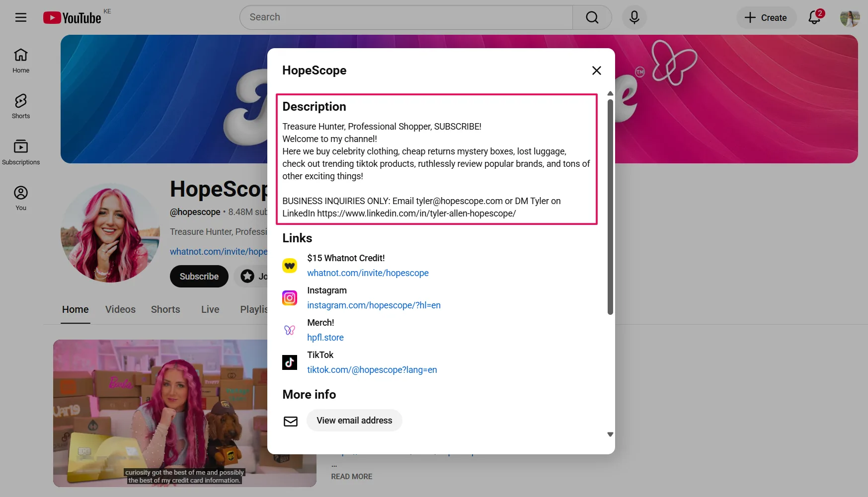Click the More info heading
This screenshot has width=868, height=497.
tap(309, 395)
